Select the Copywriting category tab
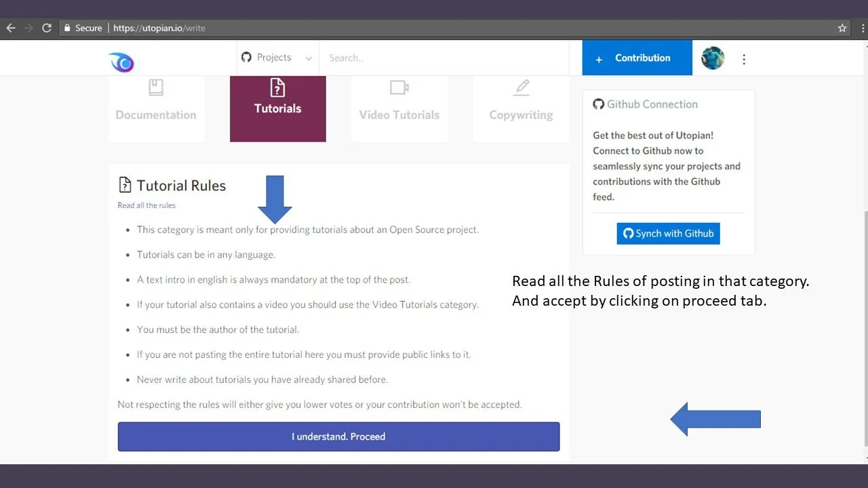The width and height of the screenshot is (868, 488). [521, 108]
